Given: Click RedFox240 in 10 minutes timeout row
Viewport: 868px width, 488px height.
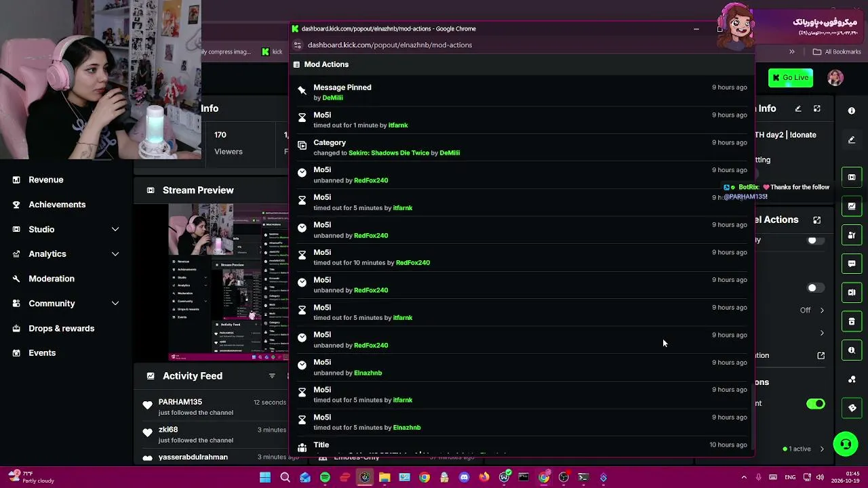Looking at the screenshot, I should (x=413, y=263).
